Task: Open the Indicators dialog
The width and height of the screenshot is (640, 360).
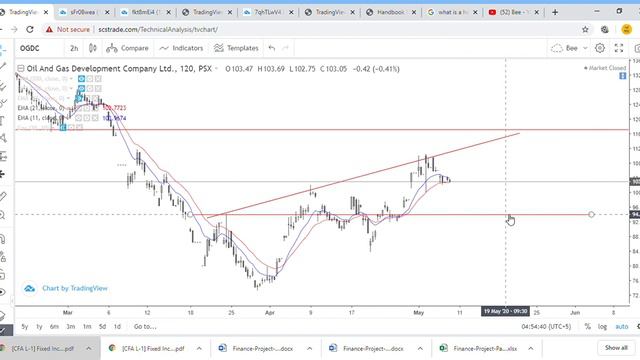Action: coord(181,48)
